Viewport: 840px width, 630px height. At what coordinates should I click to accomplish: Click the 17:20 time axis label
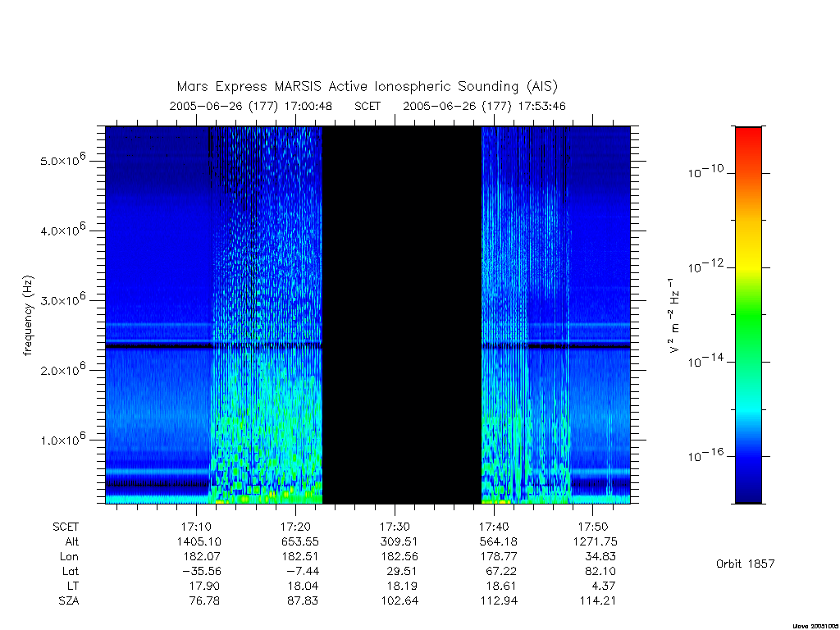click(x=295, y=527)
